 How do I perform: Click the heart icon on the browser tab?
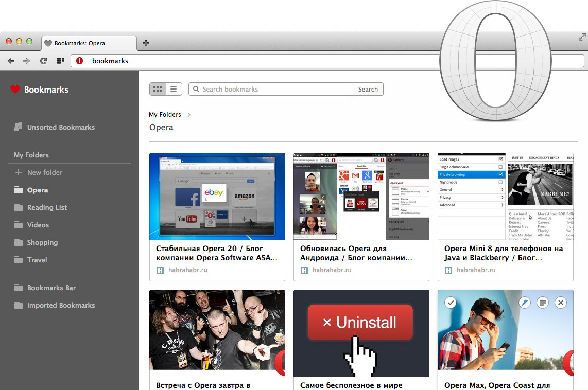click(x=48, y=43)
